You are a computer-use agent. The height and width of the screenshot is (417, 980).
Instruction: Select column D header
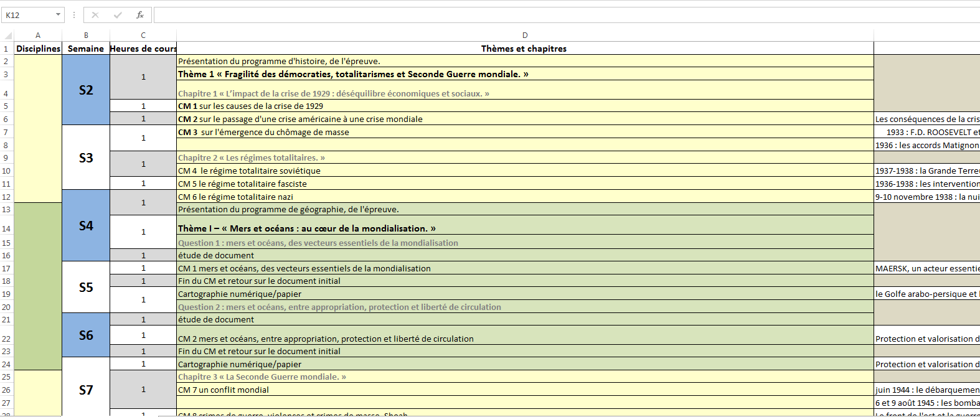pos(525,35)
